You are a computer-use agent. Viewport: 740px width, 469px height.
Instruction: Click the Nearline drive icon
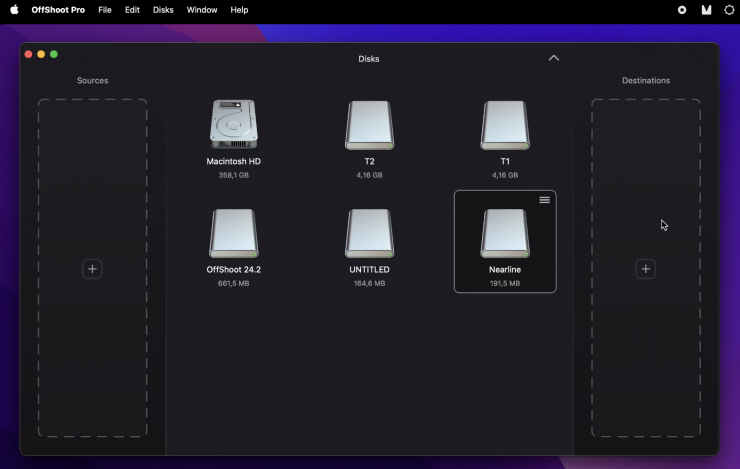pos(505,234)
